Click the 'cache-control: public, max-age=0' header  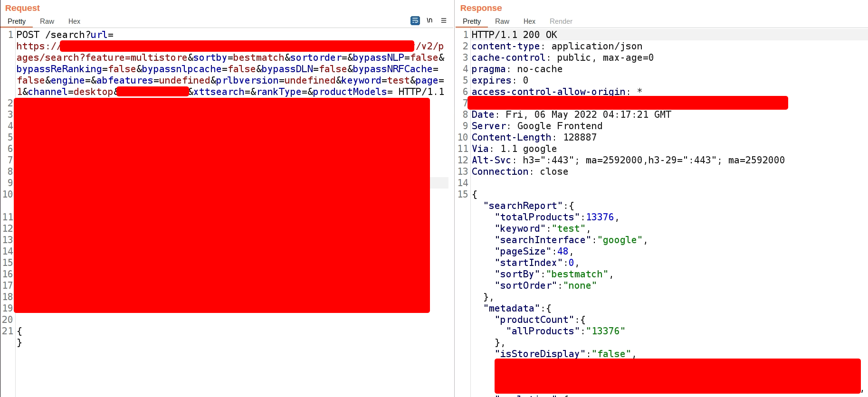point(563,57)
